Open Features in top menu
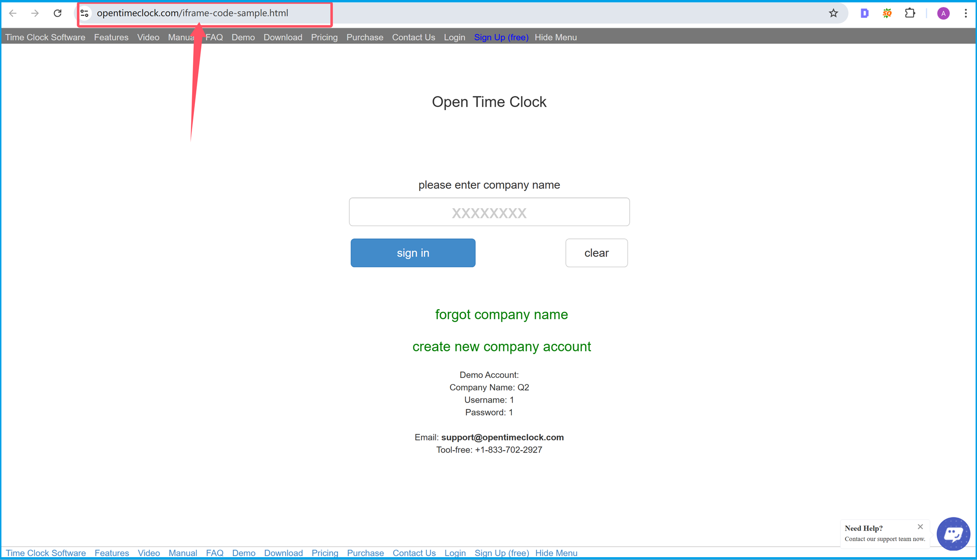This screenshot has height=560, width=977. pyautogui.click(x=111, y=37)
